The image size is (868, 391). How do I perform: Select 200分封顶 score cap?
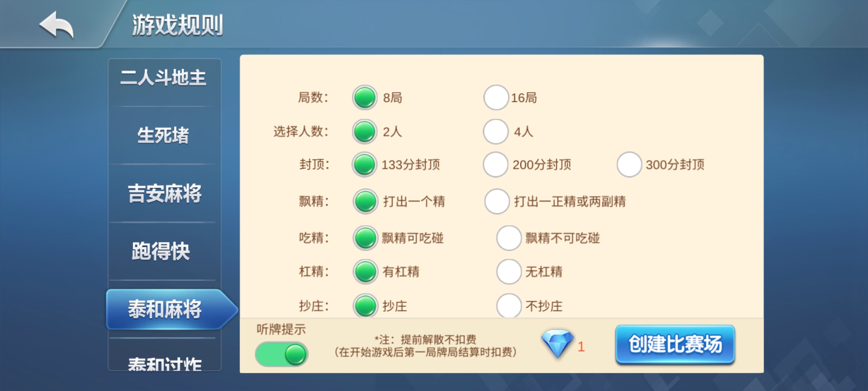pos(495,164)
